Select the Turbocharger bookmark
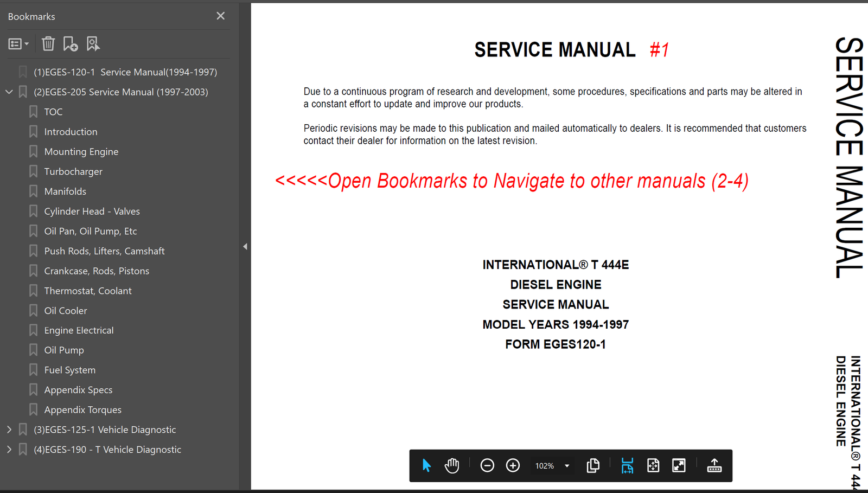This screenshot has height=493, width=868. point(73,171)
